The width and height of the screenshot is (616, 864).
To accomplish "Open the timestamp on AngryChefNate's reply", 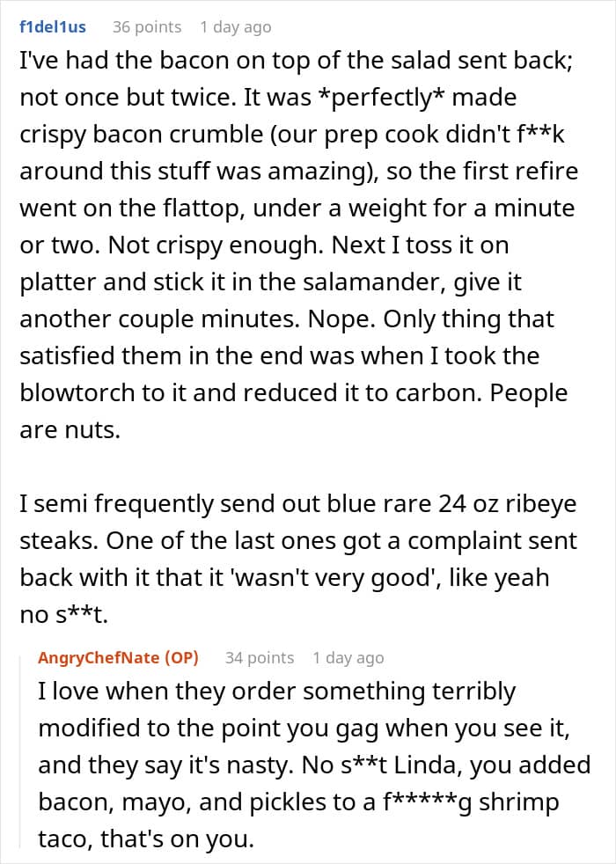I will [348, 657].
